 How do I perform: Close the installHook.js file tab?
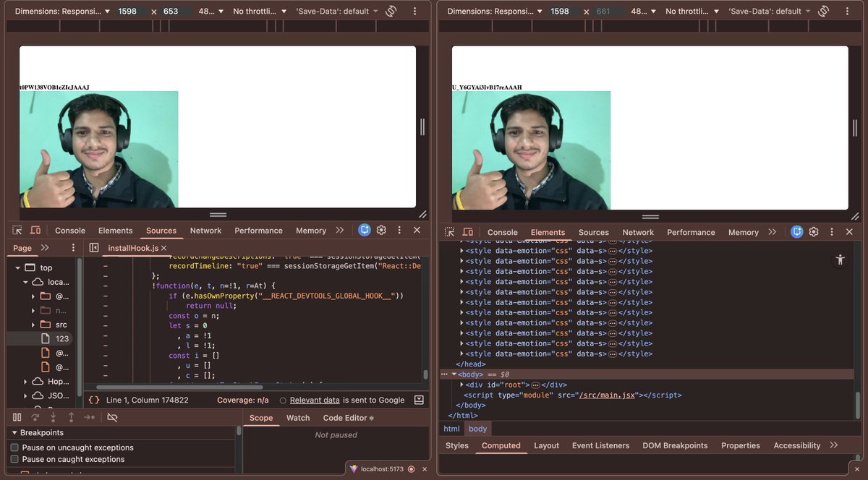point(164,248)
